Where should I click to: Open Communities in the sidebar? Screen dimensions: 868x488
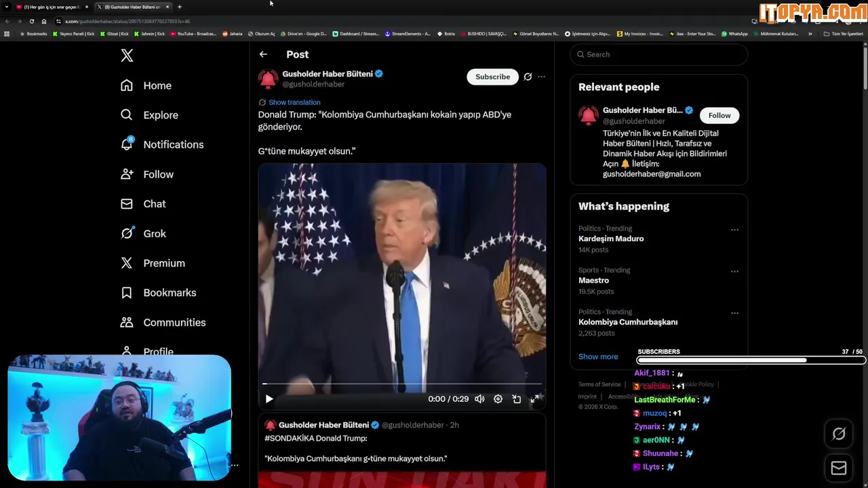coord(163,323)
